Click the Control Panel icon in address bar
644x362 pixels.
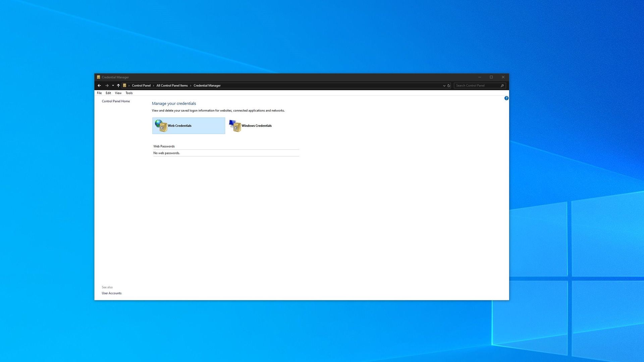[x=124, y=85]
